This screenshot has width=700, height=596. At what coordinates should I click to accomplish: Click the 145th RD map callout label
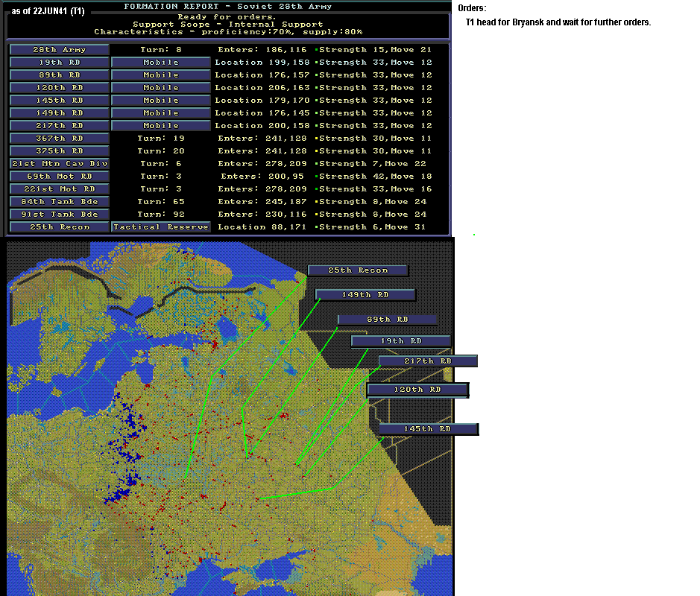coord(429,429)
